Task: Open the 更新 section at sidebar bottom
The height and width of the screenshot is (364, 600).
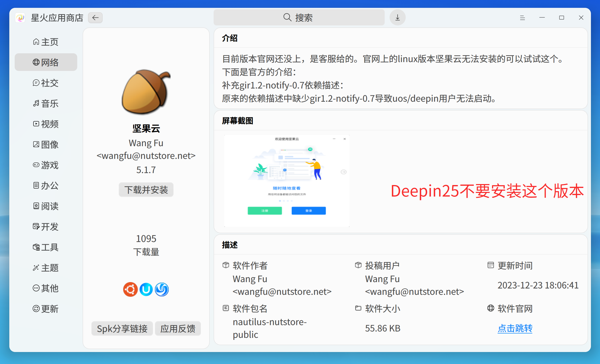Action: coord(36,309)
